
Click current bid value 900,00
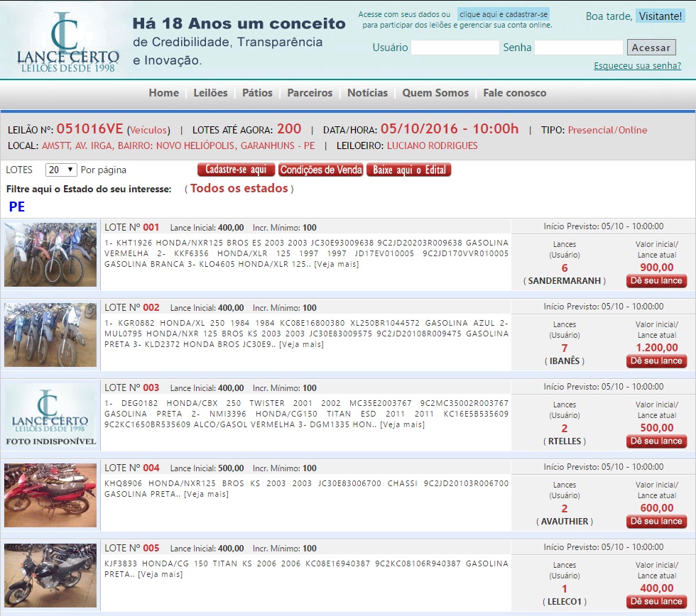[x=657, y=268]
